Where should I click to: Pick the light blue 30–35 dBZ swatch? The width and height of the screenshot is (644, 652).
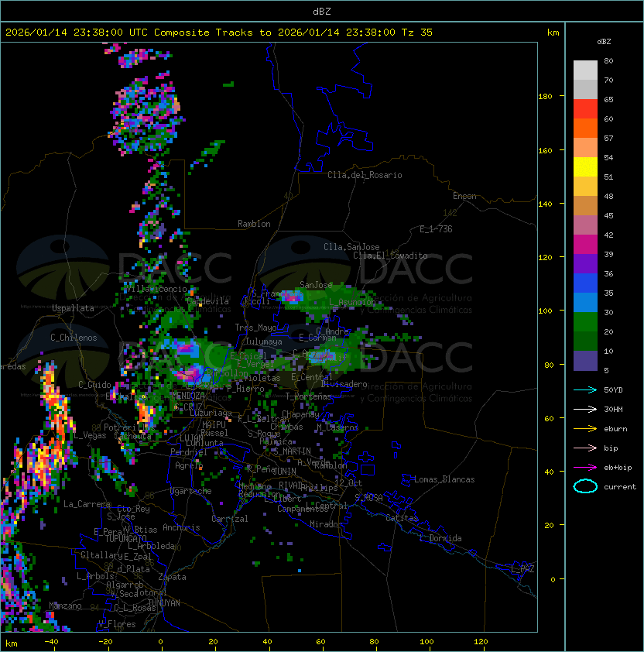(585, 303)
